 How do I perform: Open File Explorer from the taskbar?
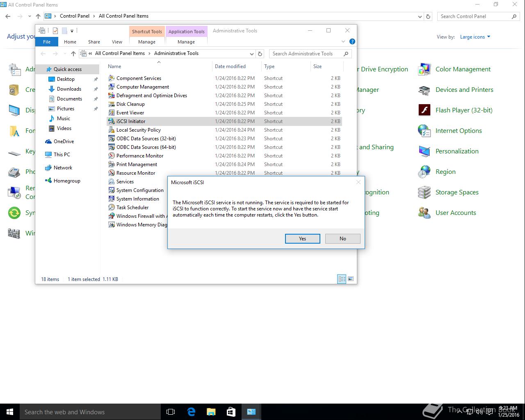click(211, 412)
